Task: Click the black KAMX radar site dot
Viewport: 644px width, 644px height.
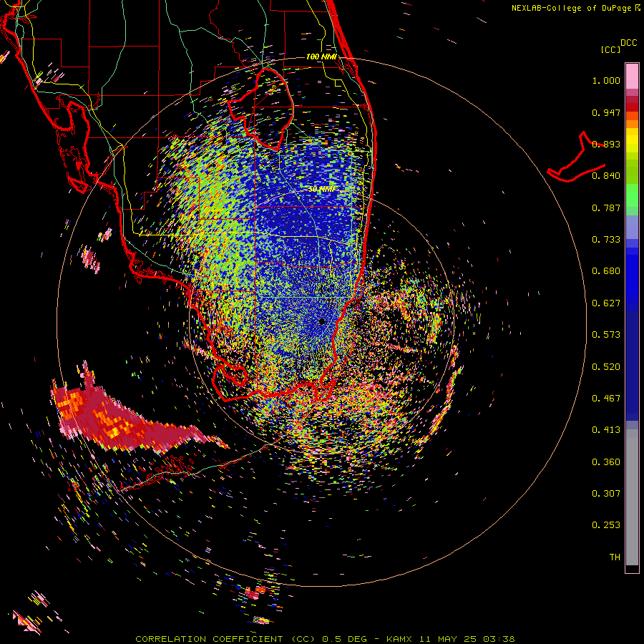Action: click(322, 321)
